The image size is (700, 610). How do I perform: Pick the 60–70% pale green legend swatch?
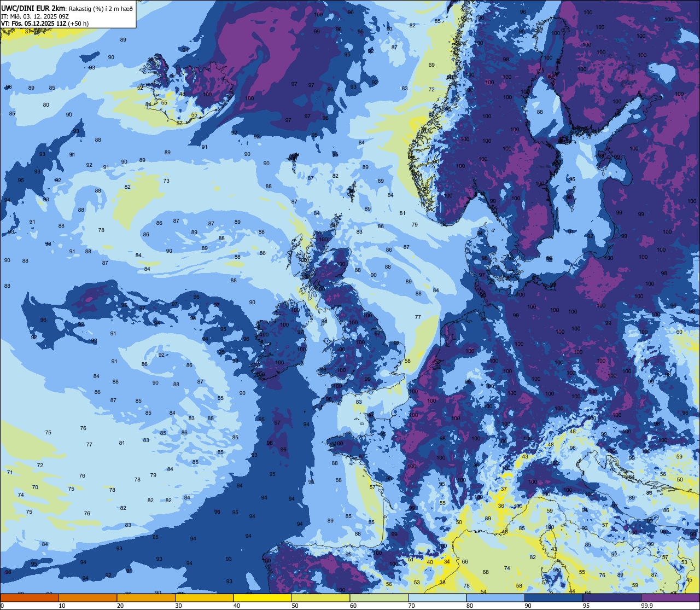pyautogui.click(x=379, y=597)
